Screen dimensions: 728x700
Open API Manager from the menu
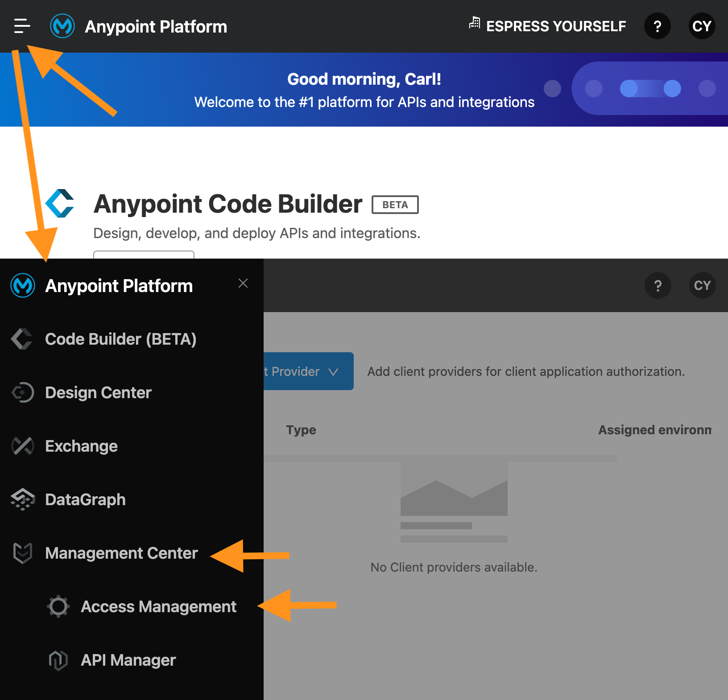pyautogui.click(x=128, y=660)
